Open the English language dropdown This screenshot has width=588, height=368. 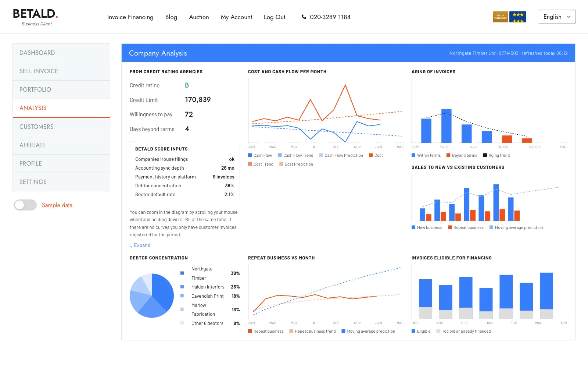pos(557,17)
